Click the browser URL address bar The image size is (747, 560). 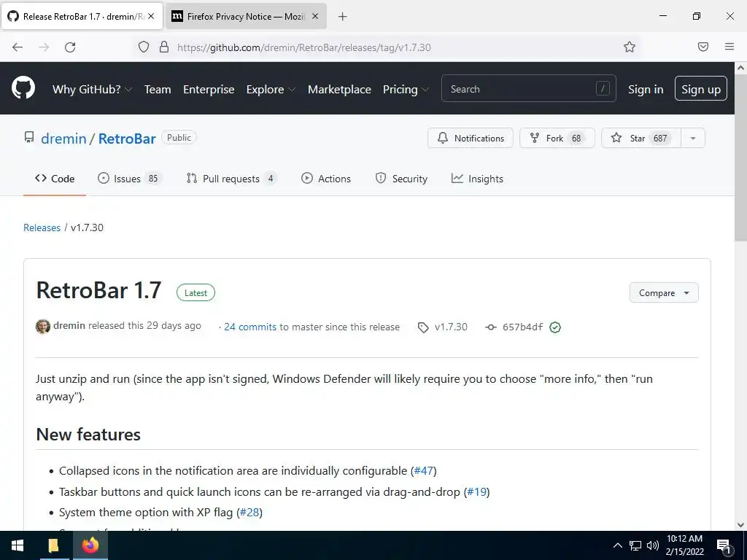pos(386,47)
